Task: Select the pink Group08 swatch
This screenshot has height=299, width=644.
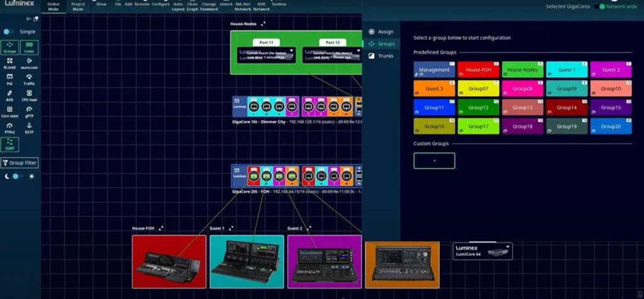Action: (523, 89)
